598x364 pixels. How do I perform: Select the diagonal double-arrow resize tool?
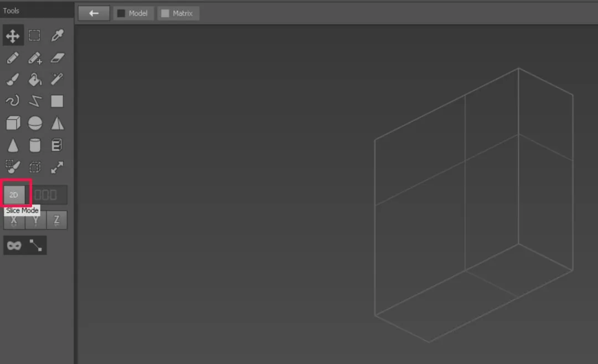coord(57,167)
